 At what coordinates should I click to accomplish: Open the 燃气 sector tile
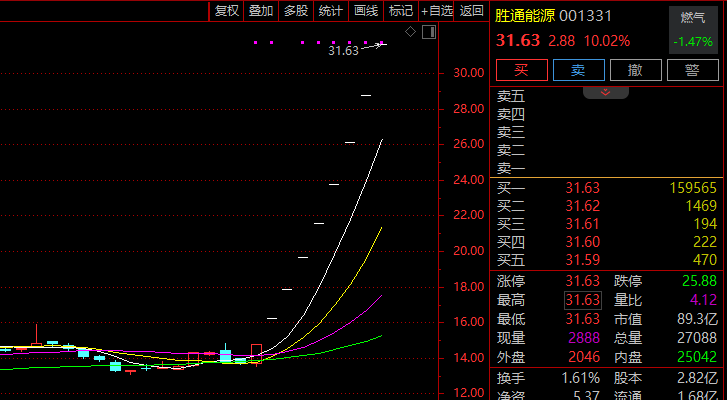[693, 29]
